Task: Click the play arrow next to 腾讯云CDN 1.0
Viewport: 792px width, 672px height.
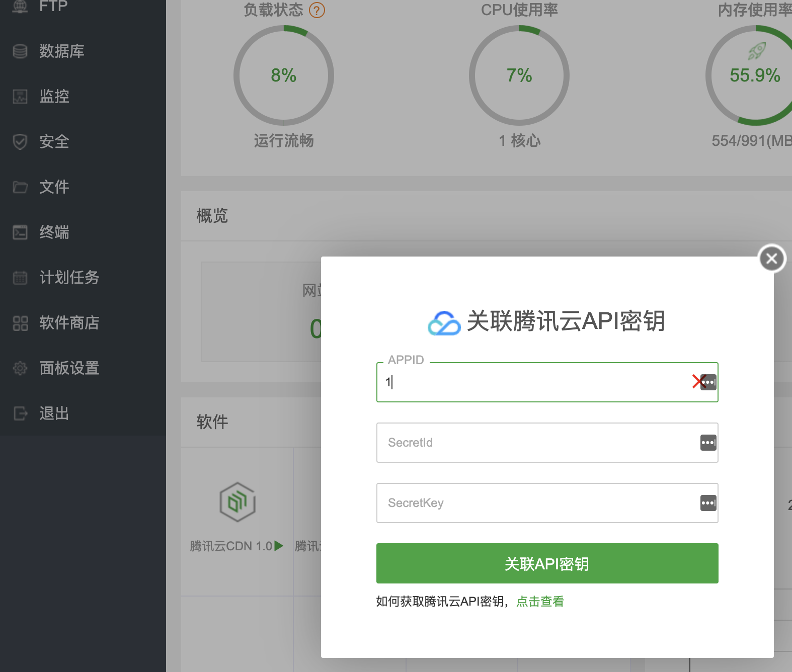Action: (279, 546)
